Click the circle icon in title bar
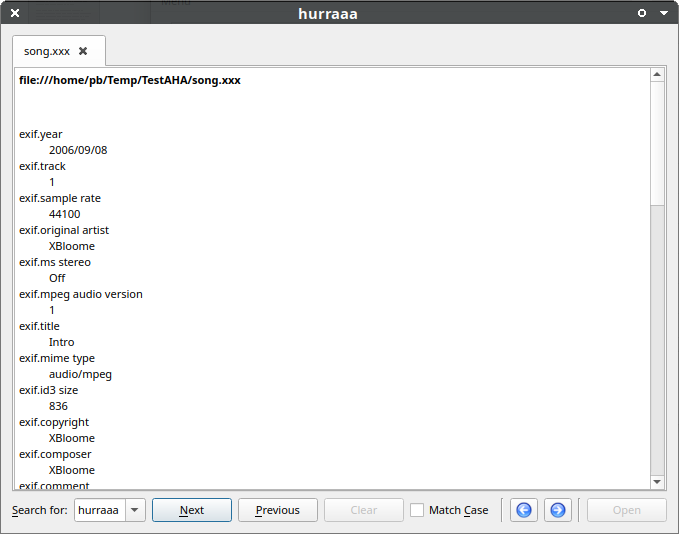The image size is (679, 534). 642,13
